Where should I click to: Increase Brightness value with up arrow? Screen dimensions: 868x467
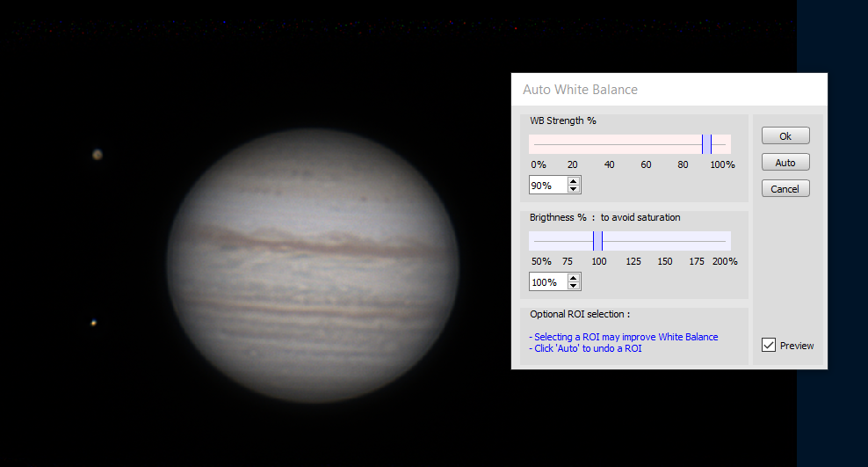click(x=574, y=278)
